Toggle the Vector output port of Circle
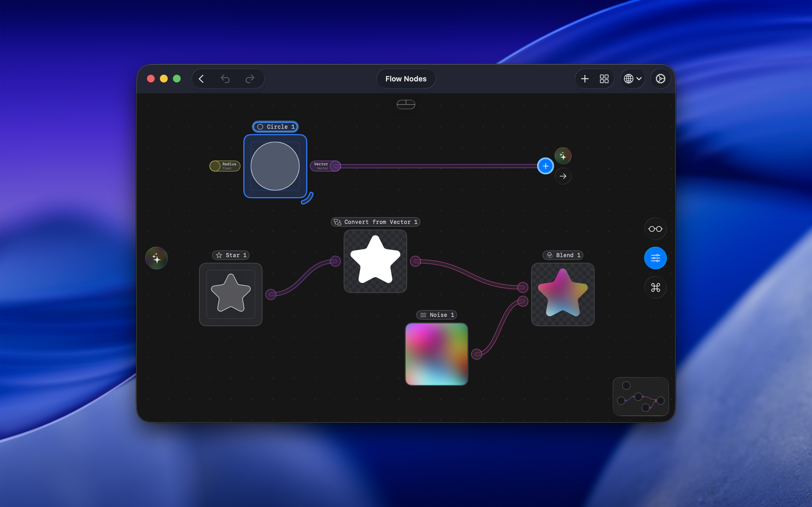812x507 pixels. (335, 166)
